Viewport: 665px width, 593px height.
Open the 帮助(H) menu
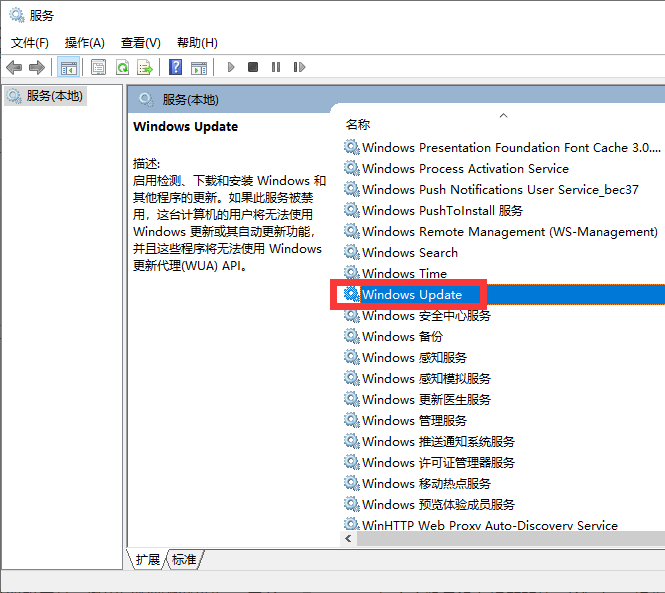click(197, 43)
